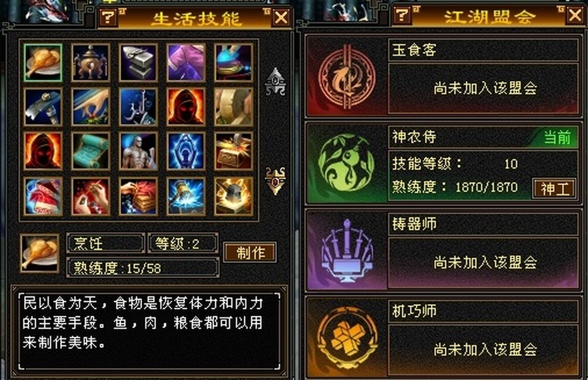Click the 神工 button
588x380 pixels.
pos(554,188)
